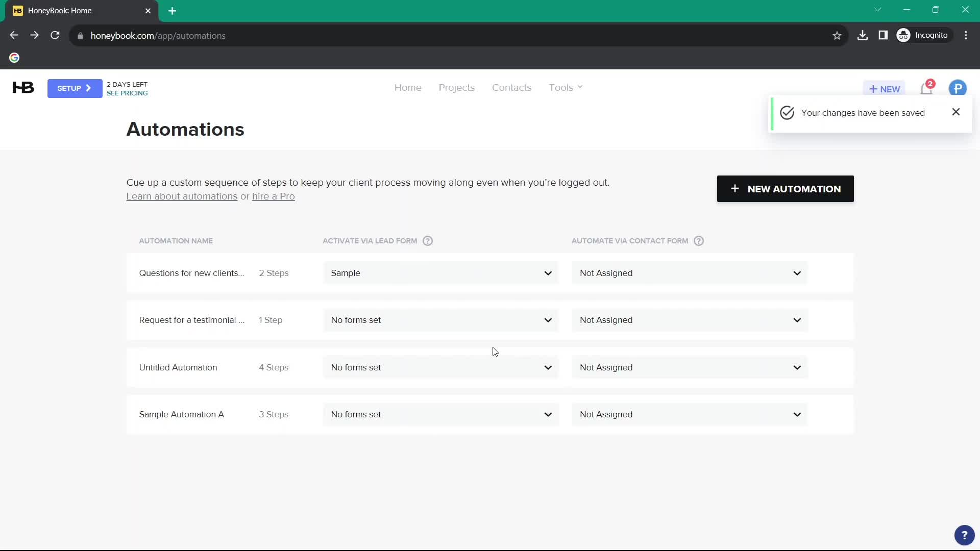This screenshot has height=551, width=980.
Task: Open lead form dropdown for Request for a testimonial
Action: [441, 320]
